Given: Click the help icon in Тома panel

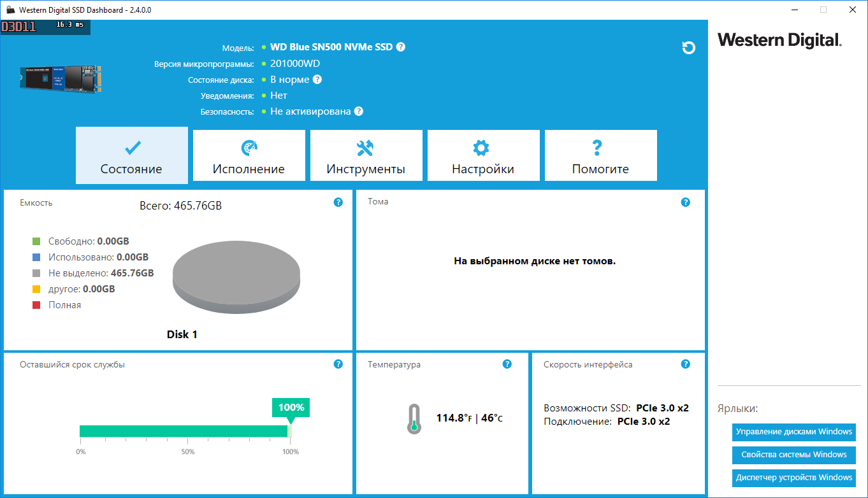Looking at the screenshot, I should pyautogui.click(x=685, y=203).
